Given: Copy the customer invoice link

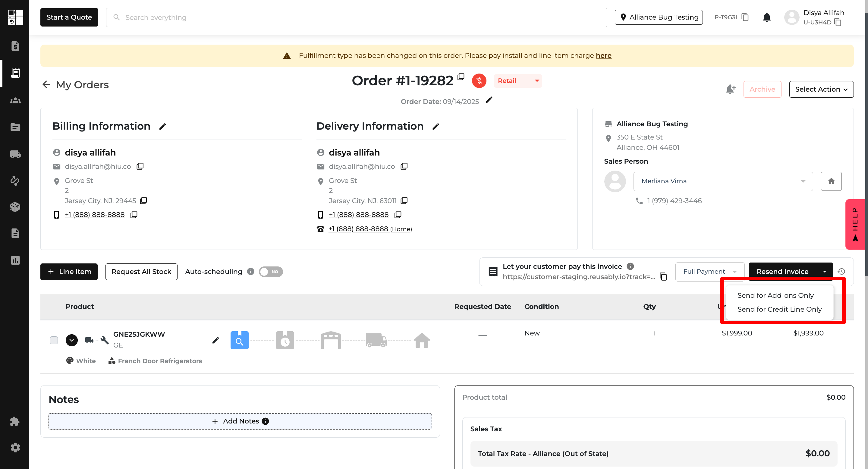Looking at the screenshot, I should coord(663,277).
